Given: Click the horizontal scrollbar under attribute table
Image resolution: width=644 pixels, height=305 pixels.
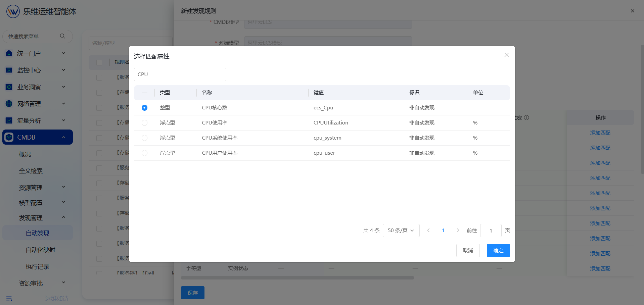Looking at the screenshot, I should [x=297, y=278].
